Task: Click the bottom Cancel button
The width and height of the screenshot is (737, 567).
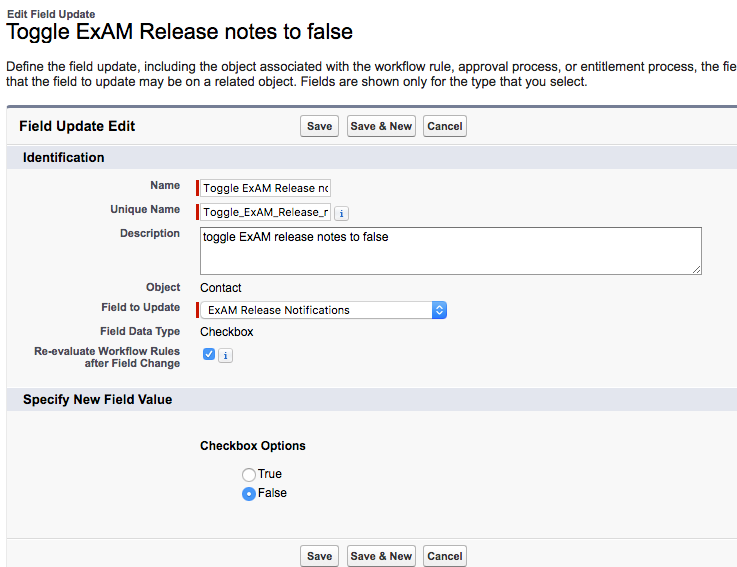Action: tap(445, 556)
